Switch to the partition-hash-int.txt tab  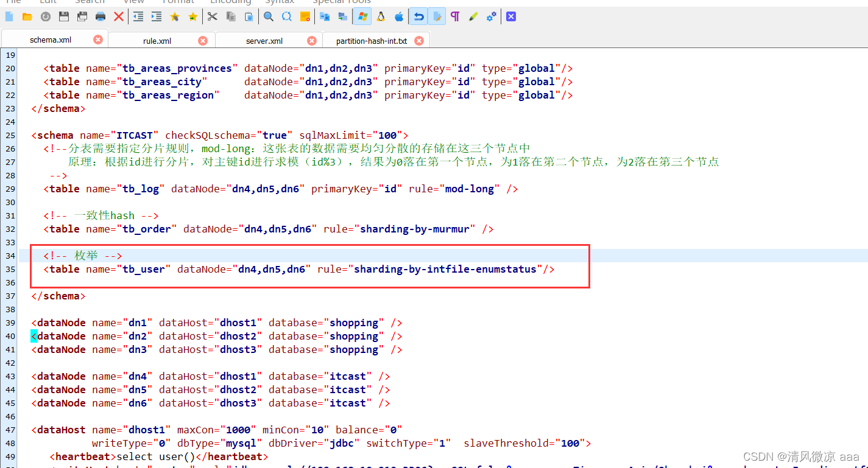click(x=372, y=41)
